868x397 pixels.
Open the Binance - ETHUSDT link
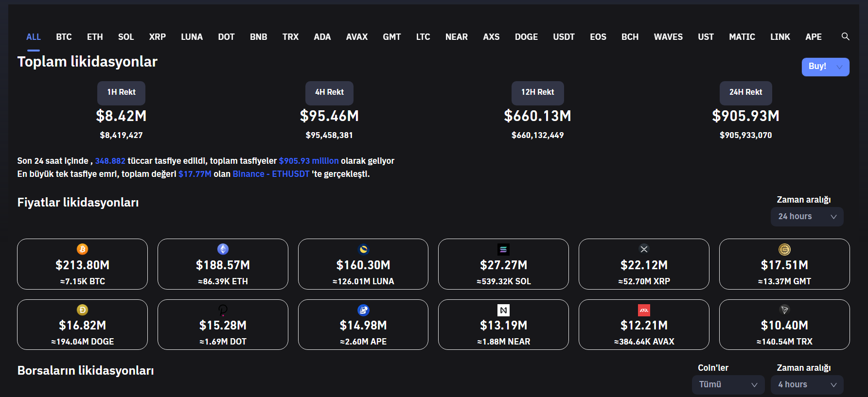pos(271,174)
